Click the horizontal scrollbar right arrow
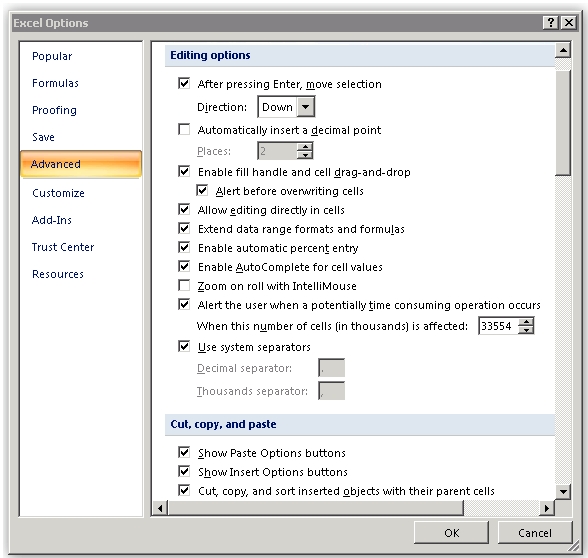Viewport: 588px width, 558px height. [x=546, y=508]
